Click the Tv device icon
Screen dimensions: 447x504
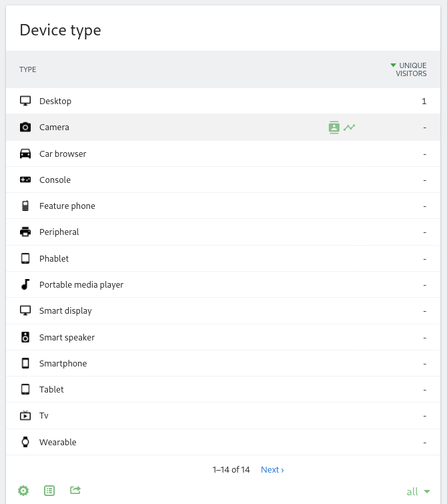[x=25, y=416]
